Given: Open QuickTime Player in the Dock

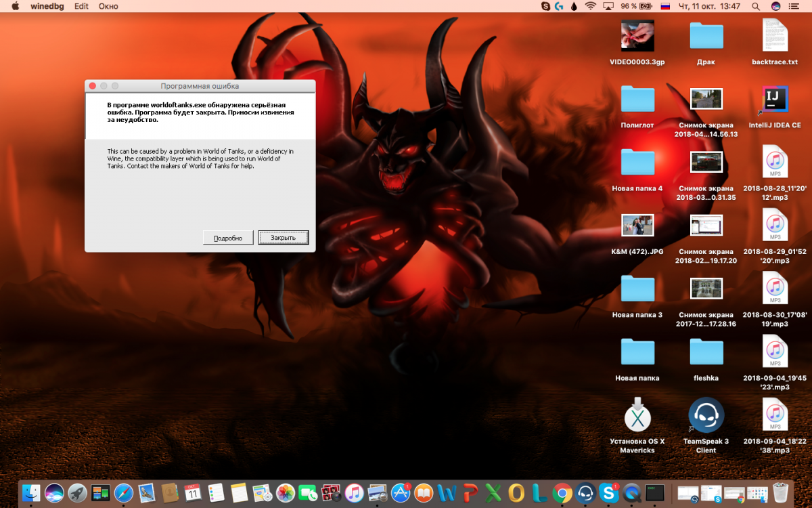Looking at the screenshot, I should click(x=631, y=492).
